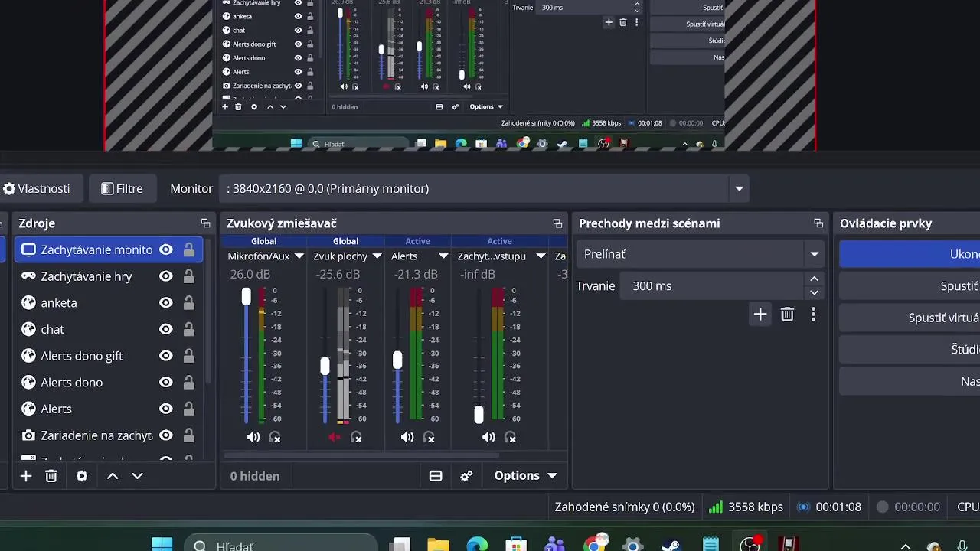The width and height of the screenshot is (980, 551).
Task: Select the chat source row
Action: click(x=109, y=329)
